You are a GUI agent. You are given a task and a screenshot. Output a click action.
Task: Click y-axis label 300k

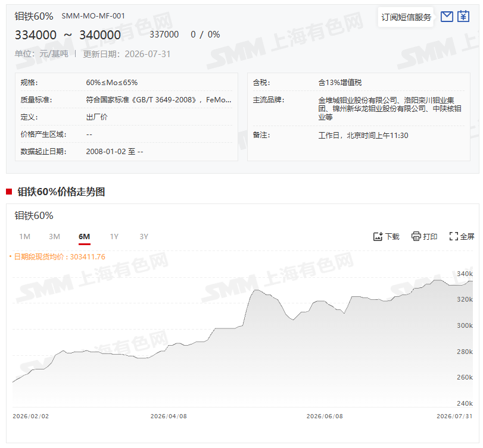(465, 325)
